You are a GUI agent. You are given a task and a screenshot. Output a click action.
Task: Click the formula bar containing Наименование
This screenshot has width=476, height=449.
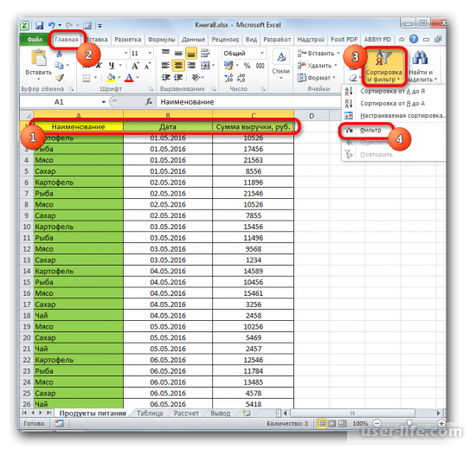[x=248, y=102]
